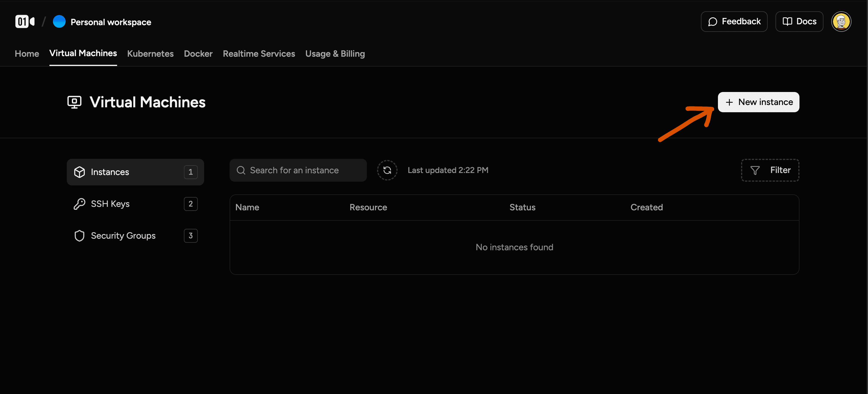868x394 pixels.
Task: Click inside the instance search field
Action: click(x=298, y=170)
